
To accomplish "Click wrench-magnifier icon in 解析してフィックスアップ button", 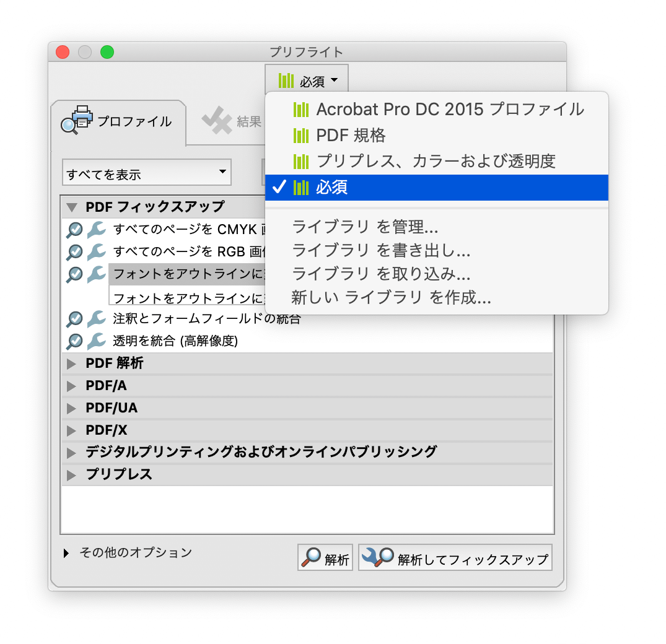I will click(377, 557).
